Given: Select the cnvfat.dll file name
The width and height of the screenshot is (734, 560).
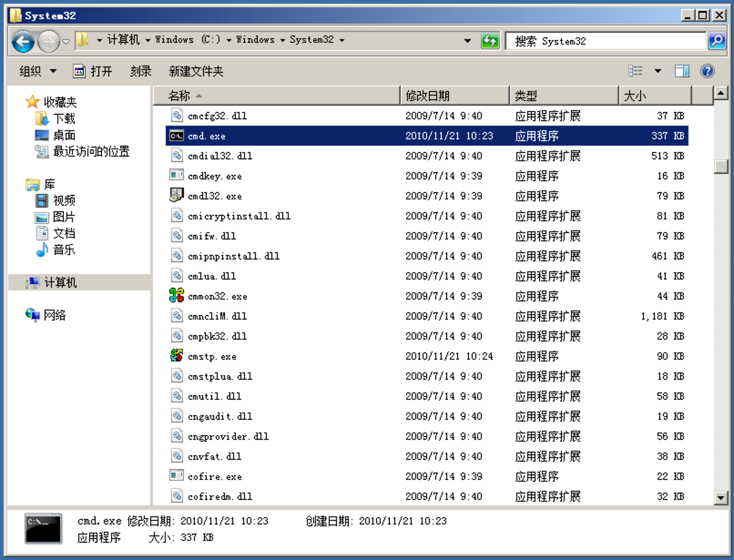Looking at the screenshot, I should coord(214,456).
